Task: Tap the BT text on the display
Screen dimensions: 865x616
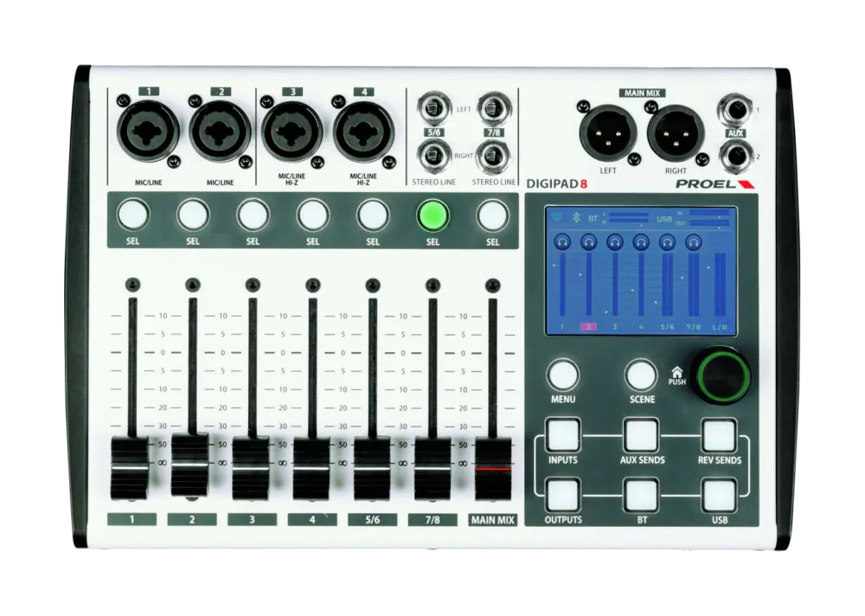Action: pos(593,219)
